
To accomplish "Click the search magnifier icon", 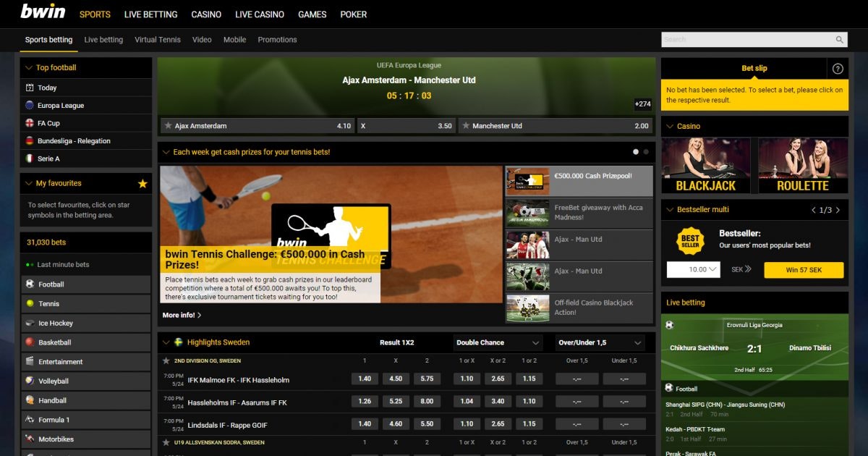I will point(839,40).
